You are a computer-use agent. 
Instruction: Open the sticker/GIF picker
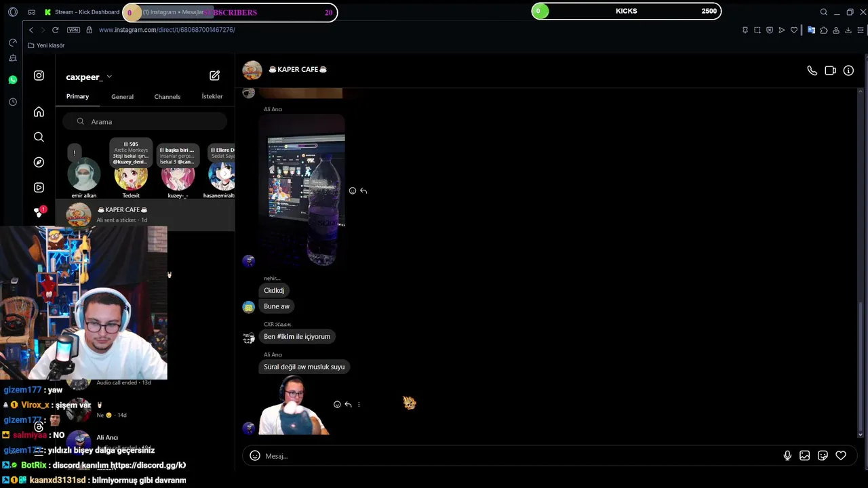tap(823, 455)
